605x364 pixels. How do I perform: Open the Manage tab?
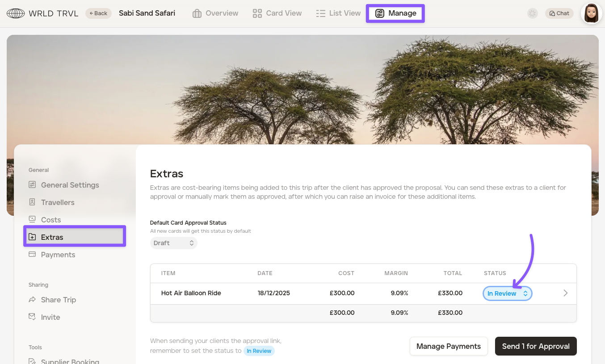pos(395,13)
